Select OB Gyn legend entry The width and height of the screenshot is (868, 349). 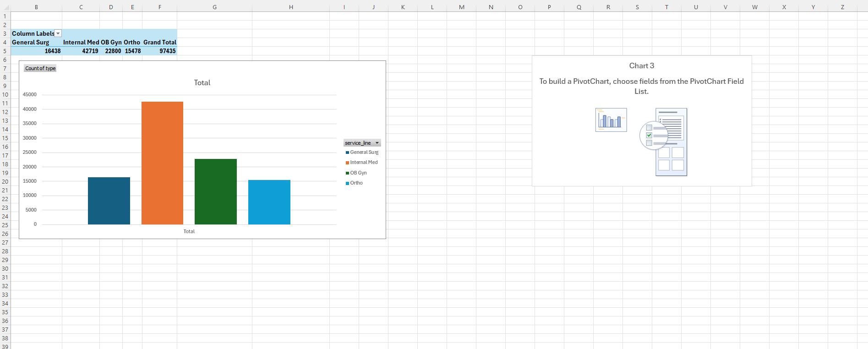pyautogui.click(x=356, y=173)
